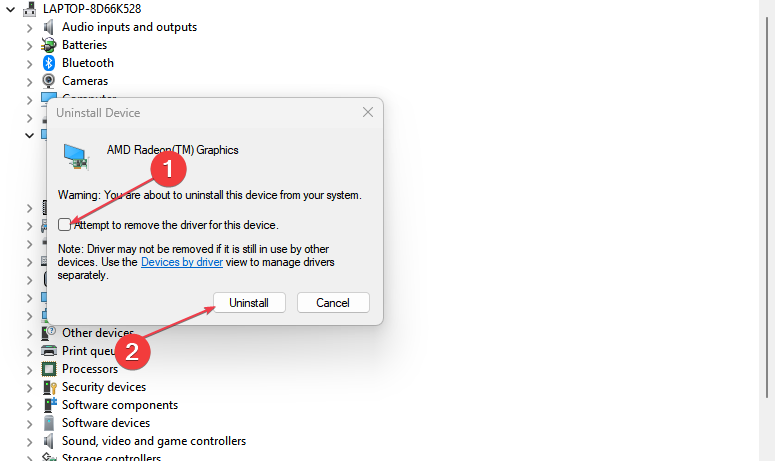Screen dimensions: 775x461
Task: Collapse the LAPTOP-8D66K528 root node
Action: click(10, 9)
